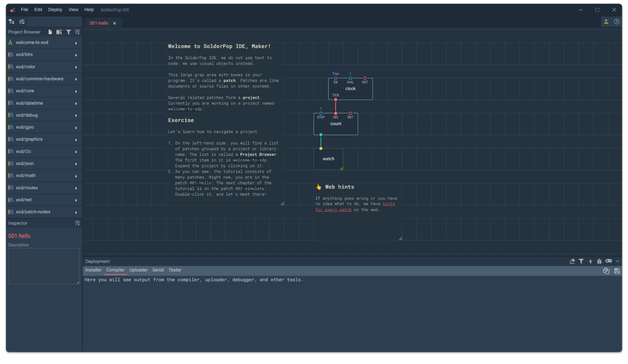
Task: Select the xod/patch-nodes library row
Action: pos(44,212)
